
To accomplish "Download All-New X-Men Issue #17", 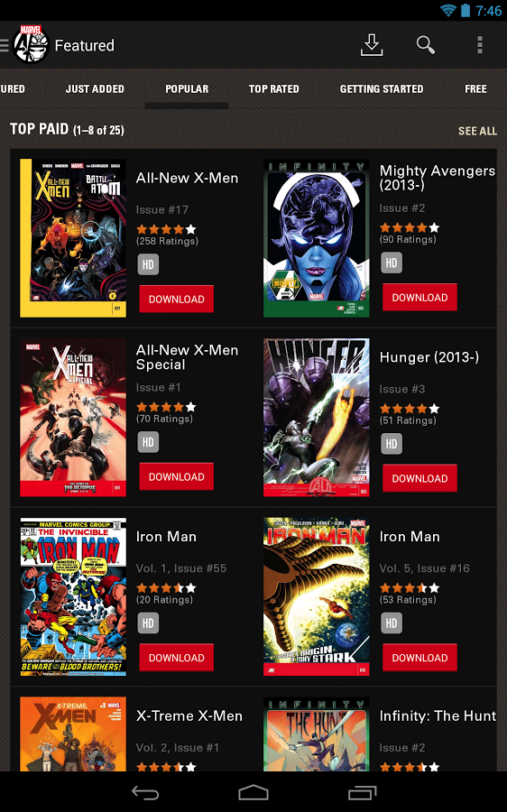I will pos(177,299).
